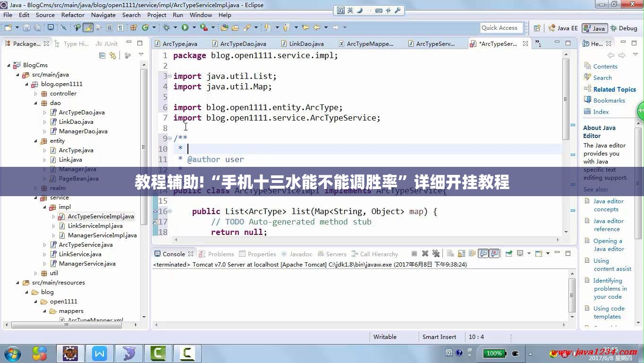
Task: Expand the util package node
Action: click(x=35, y=273)
